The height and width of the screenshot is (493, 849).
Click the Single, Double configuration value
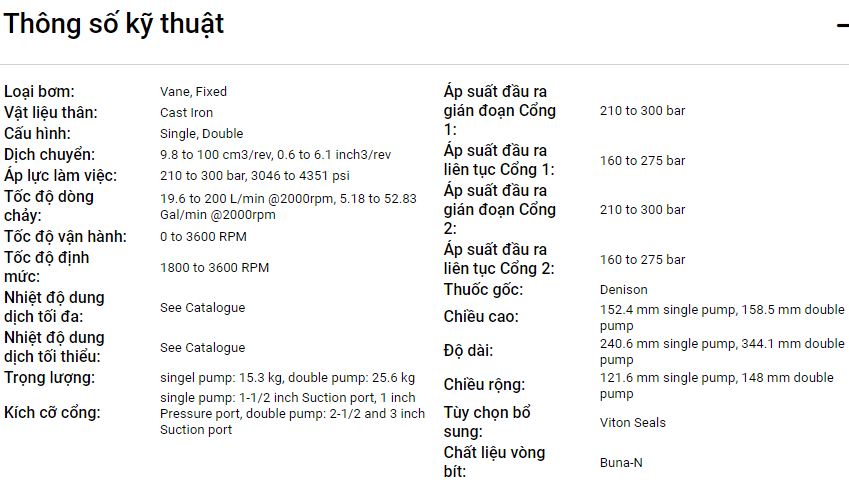tap(201, 134)
